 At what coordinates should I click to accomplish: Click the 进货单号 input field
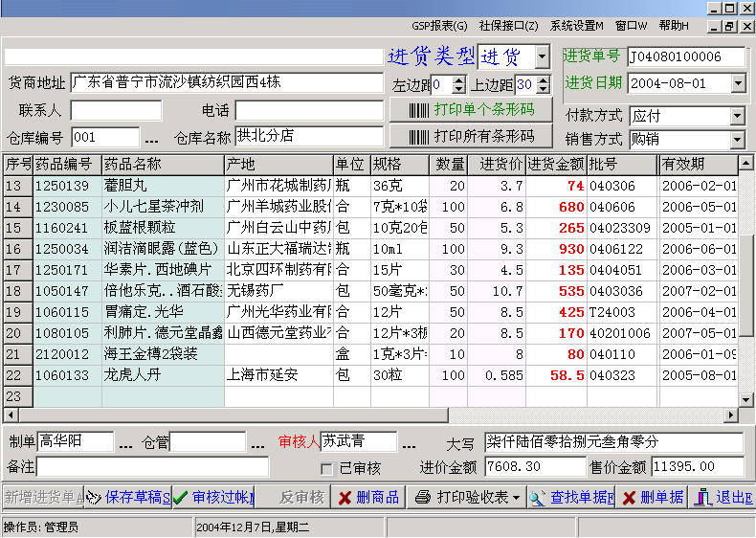click(686, 56)
